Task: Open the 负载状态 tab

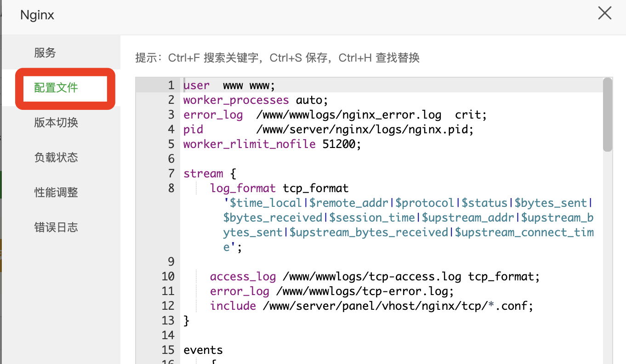Action: coord(56,158)
